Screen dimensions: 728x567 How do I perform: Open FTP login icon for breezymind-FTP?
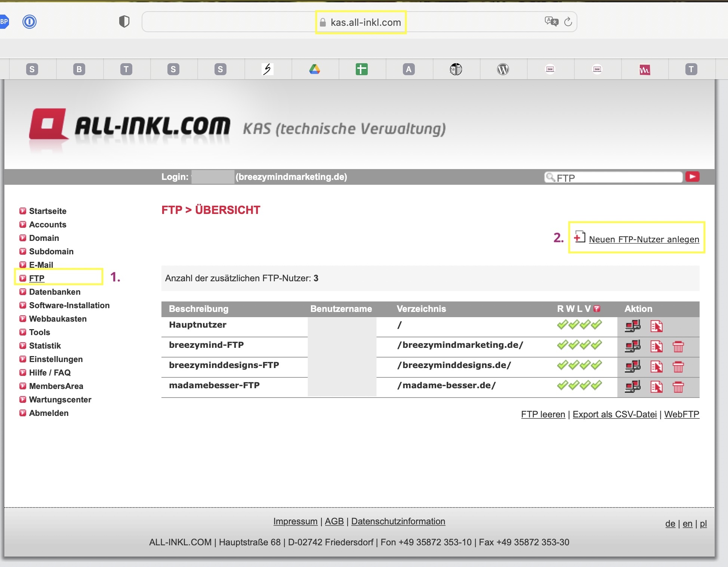(633, 346)
